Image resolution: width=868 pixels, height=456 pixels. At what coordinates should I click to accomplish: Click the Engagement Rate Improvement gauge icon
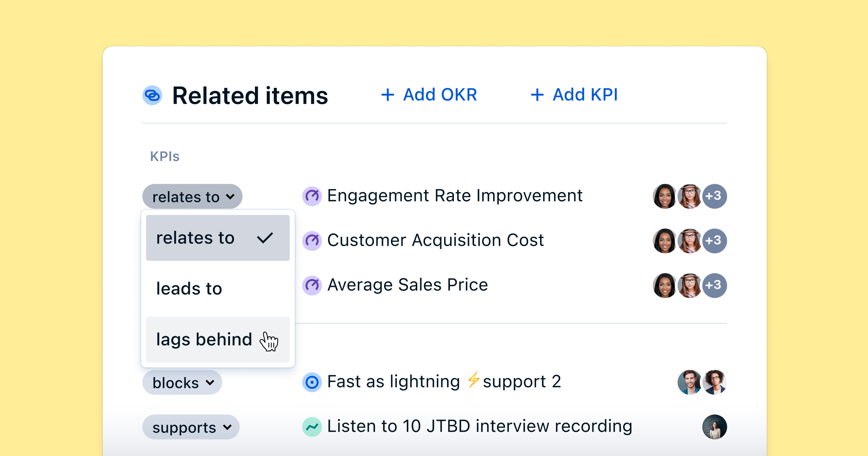pyautogui.click(x=312, y=196)
